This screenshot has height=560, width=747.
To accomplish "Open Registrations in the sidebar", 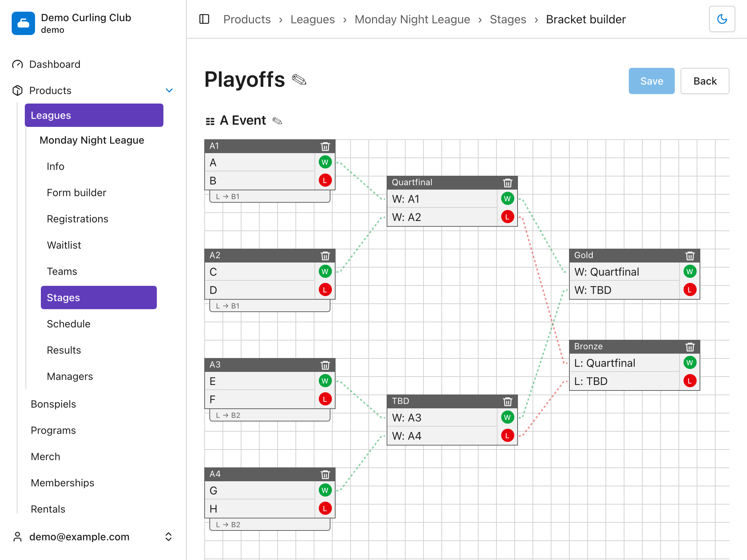I will pyautogui.click(x=78, y=219).
